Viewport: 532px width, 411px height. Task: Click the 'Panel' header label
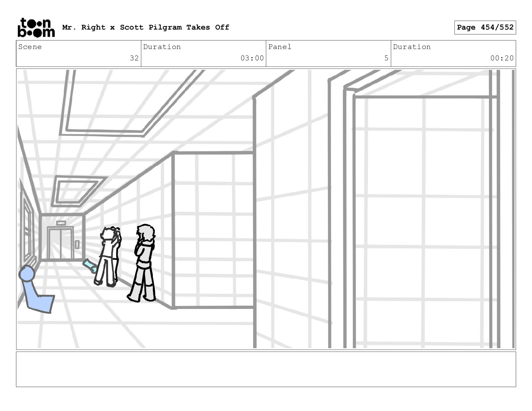280,47
